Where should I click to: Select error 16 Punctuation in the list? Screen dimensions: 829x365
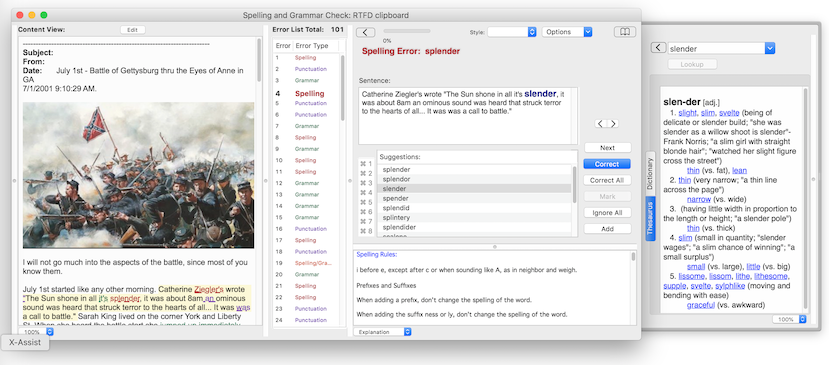pyautogui.click(x=307, y=229)
